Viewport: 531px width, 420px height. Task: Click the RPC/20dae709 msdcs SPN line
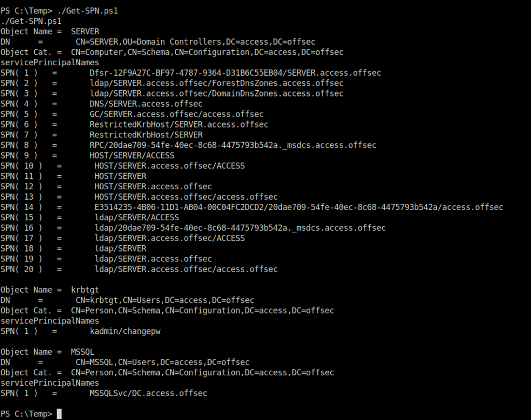click(233, 145)
